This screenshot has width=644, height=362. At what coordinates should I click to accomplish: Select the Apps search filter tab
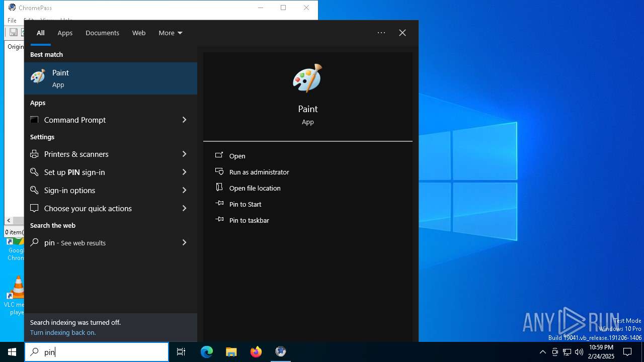pyautogui.click(x=65, y=33)
